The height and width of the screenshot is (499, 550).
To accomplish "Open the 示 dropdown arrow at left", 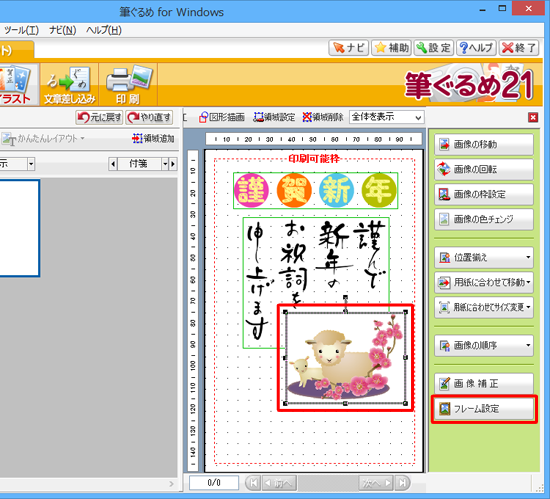I will pos(31,164).
